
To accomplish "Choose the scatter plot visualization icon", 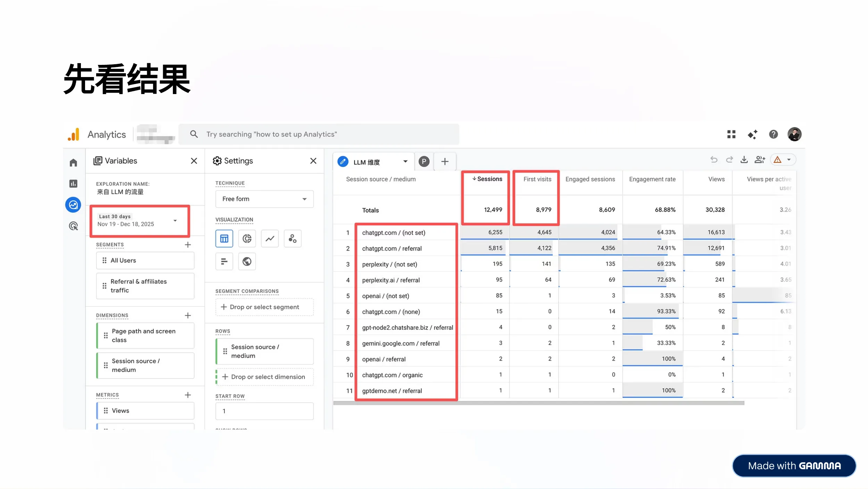I will (x=292, y=238).
